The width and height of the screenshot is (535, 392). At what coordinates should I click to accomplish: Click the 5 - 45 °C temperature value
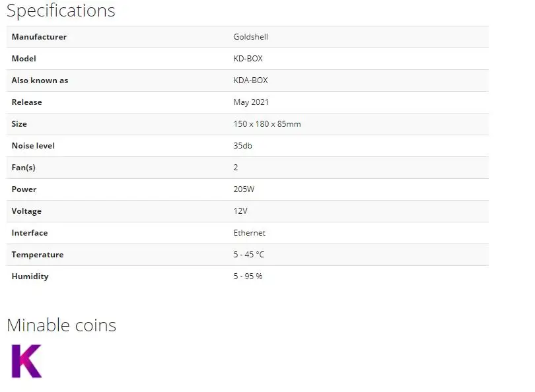248,255
